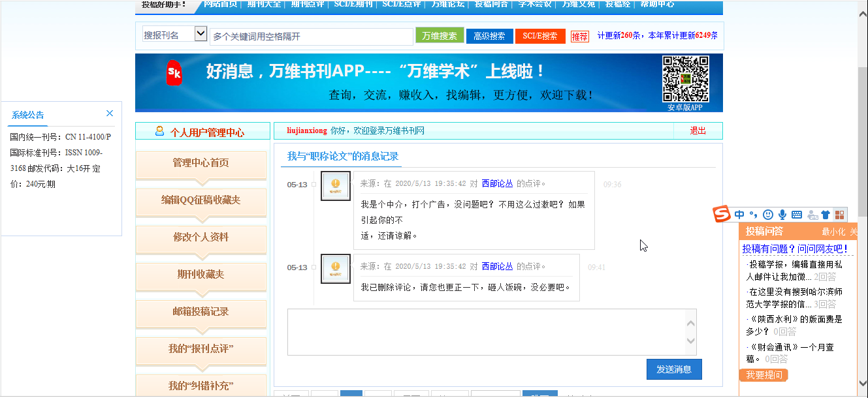The image size is (868, 398).
Task: Open Sogou soft keyboard icon
Action: click(x=797, y=214)
